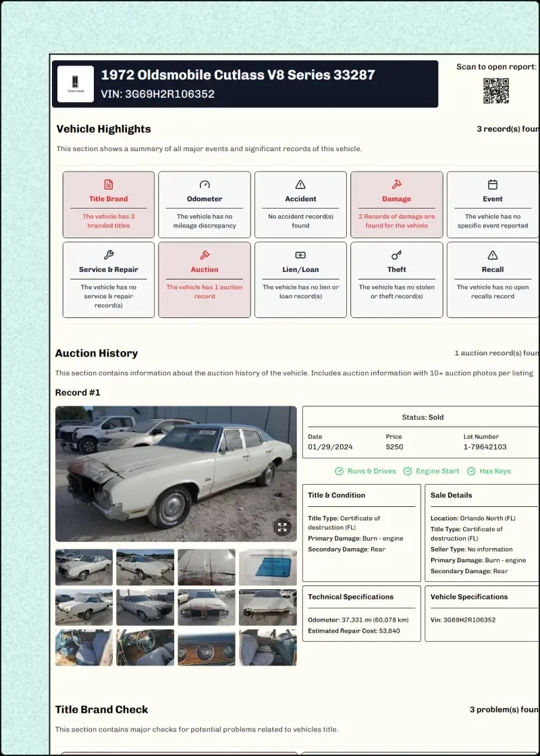The image size is (540, 756).
Task: Click '2 Records of damage are found' text
Action: pyautogui.click(x=396, y=221)
